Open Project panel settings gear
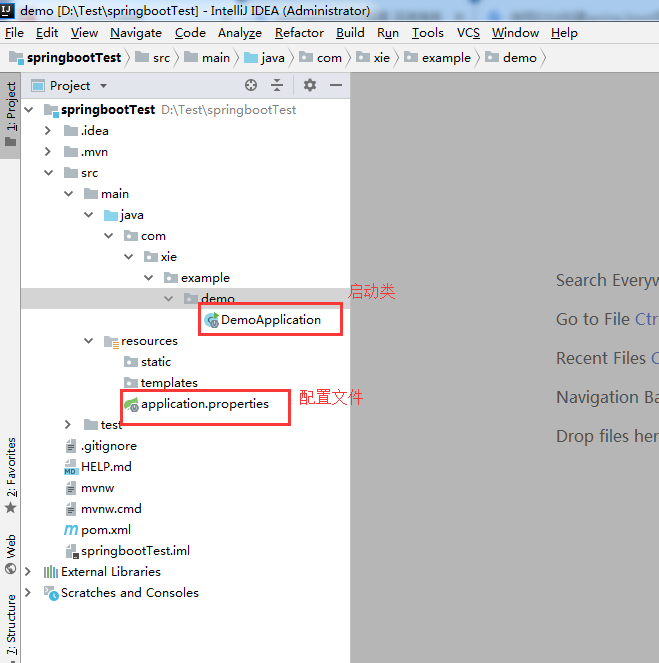This screenshot has width=659, height=663. coord(310,85)
